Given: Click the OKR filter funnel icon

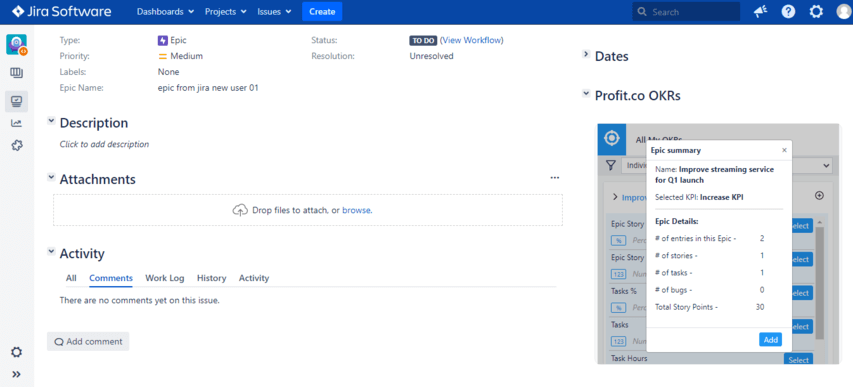Looking at the screenshot, I should 611,165.
